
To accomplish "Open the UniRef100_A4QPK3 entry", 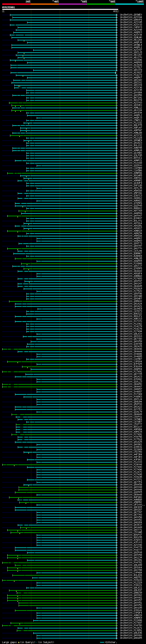I will [x=131, y=32].
